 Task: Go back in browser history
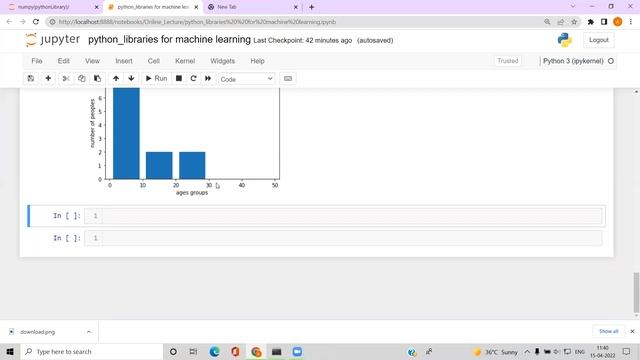[x=9, y=22]
